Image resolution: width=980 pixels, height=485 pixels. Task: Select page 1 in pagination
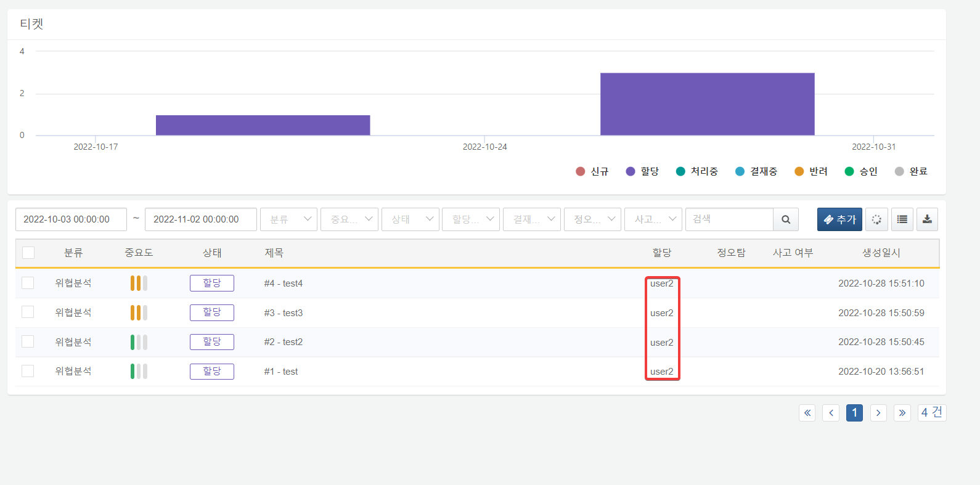coord(854,413)
